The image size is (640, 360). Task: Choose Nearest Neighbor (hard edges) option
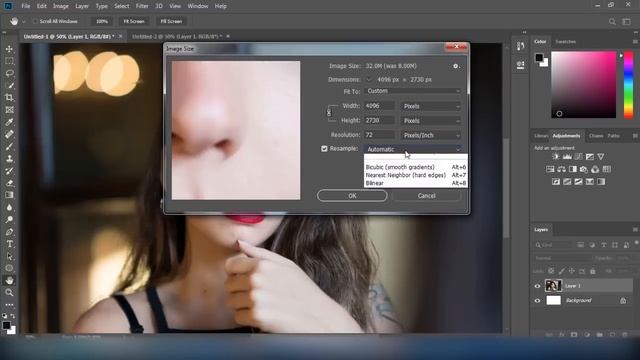tap(416, 175)
